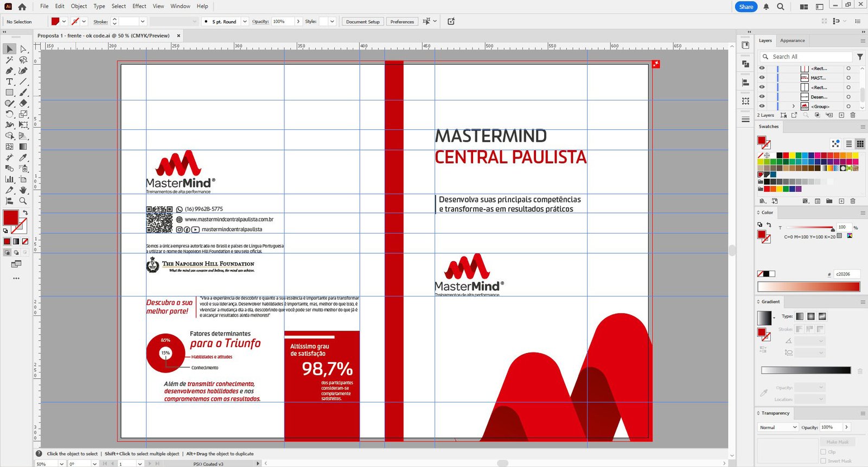Open the zoom level 50% dropdown
The height and width of the screenshot is (467, 868).
pyautogui.click(x=61, y=464)
